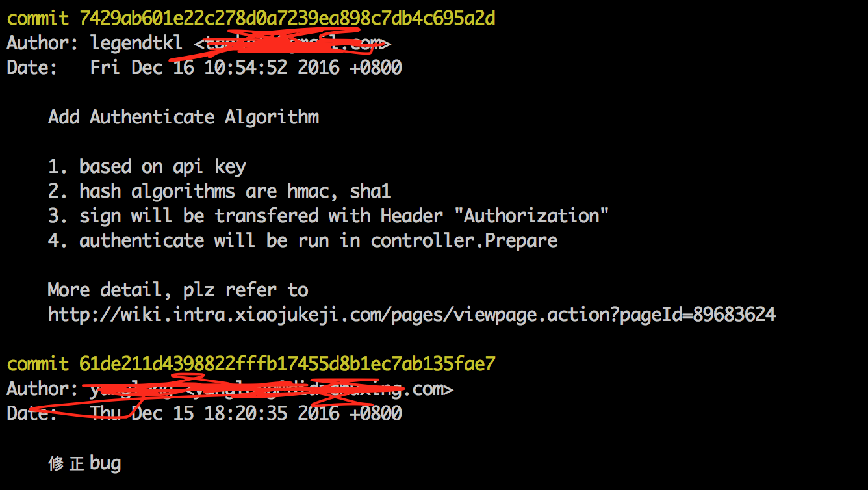Click pageId=89683624 in the URL
This screenshot has width=868, height=490.
pos(698,315)
